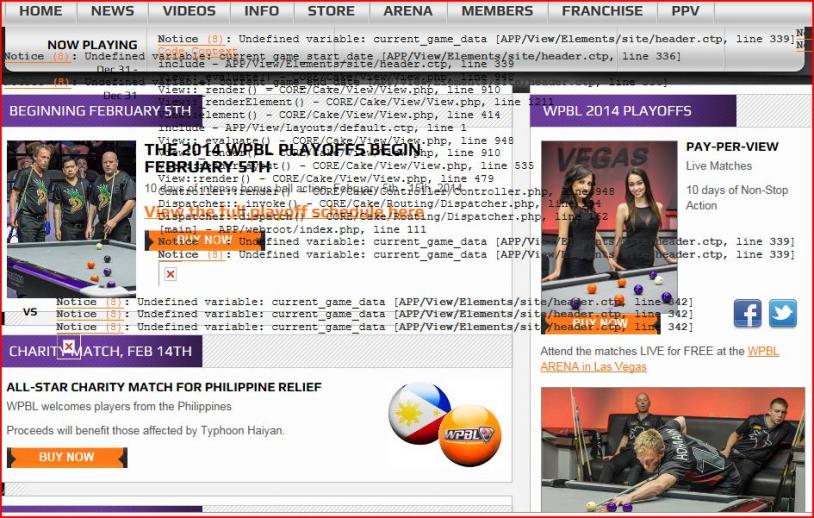Open the WPBL ARENA in Las Vegas link
The height and width of the screenshot is (518, 814).
coord(660,359)
